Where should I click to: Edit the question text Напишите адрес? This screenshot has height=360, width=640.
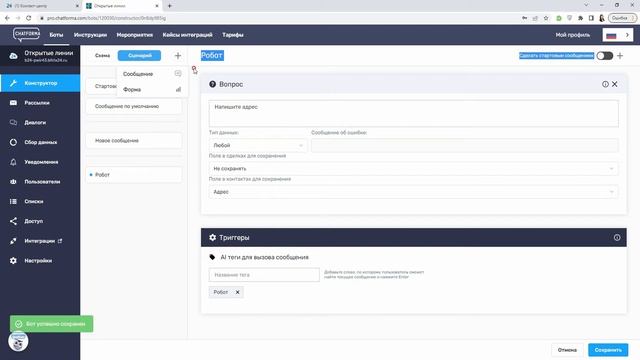click(x=413, y=113)
